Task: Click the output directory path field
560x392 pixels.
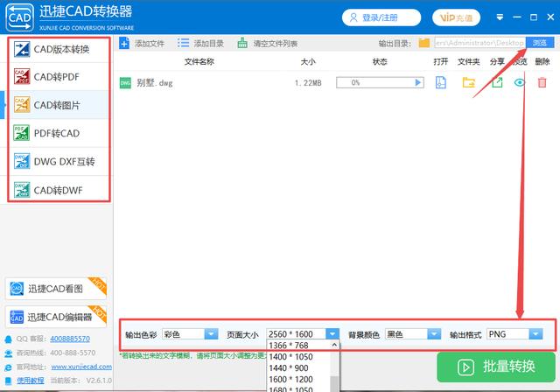Action: click(x=479, y=43)
